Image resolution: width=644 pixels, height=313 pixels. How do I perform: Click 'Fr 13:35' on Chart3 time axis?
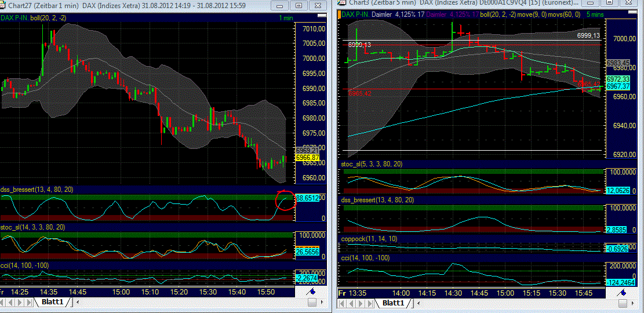tap(352, 293)
